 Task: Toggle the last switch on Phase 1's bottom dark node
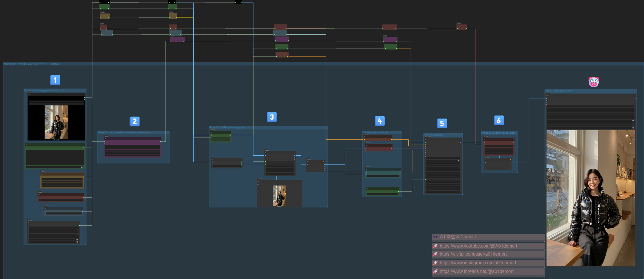tap(77, 242)
